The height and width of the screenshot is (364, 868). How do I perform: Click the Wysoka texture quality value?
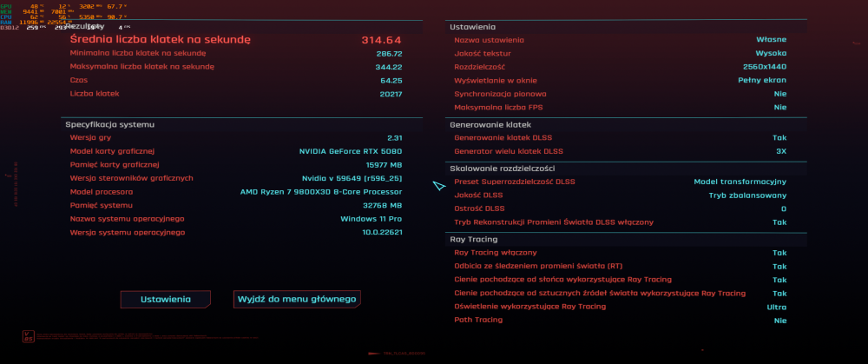(x=771, y=53)
